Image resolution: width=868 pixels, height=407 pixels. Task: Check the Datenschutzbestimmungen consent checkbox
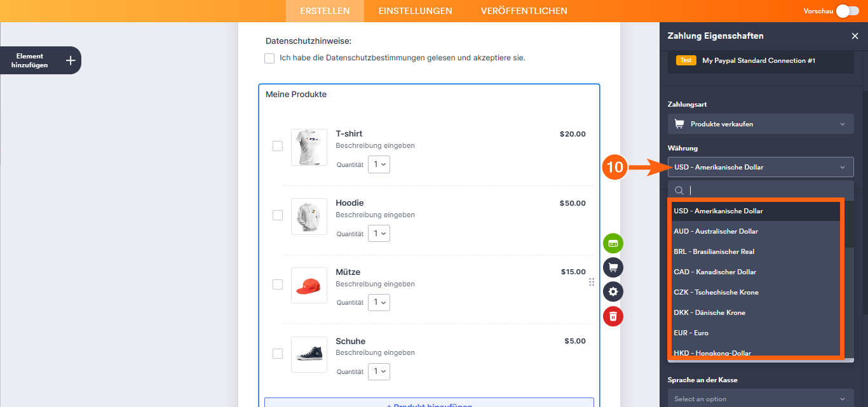click(269, 58)
